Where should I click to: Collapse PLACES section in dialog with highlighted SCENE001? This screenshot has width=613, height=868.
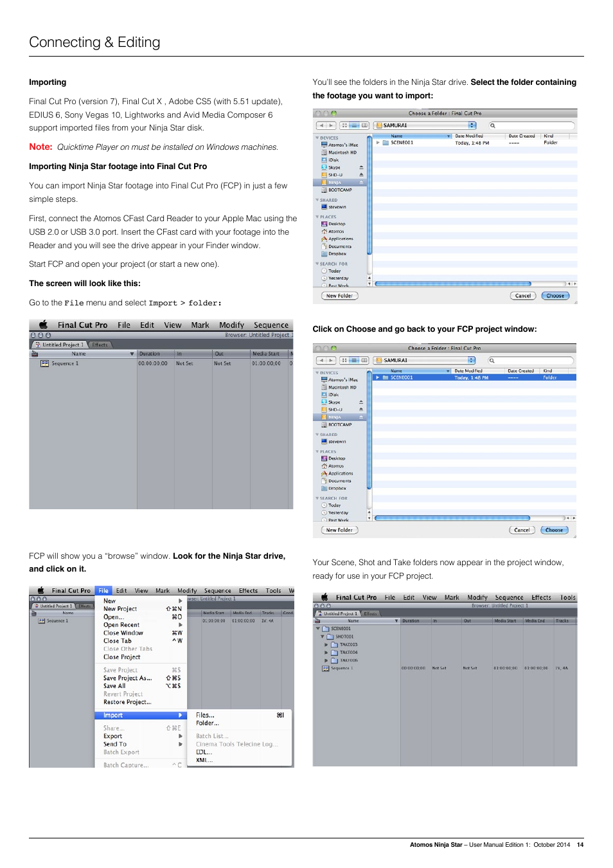coord(317,451)
